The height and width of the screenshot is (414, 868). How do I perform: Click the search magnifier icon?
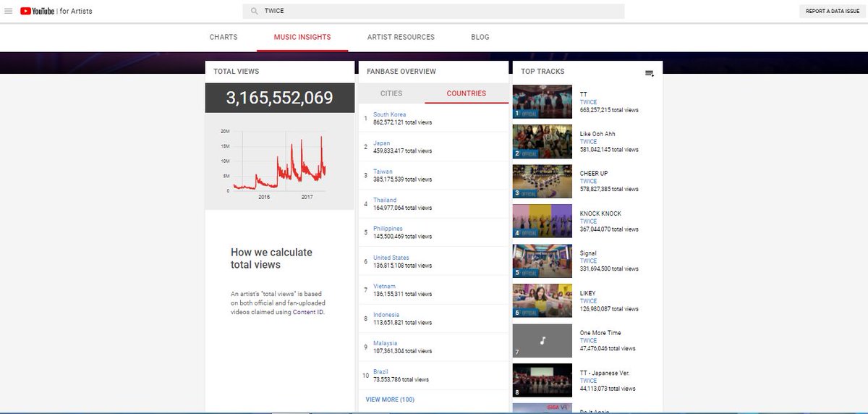[x=254, y=11]
